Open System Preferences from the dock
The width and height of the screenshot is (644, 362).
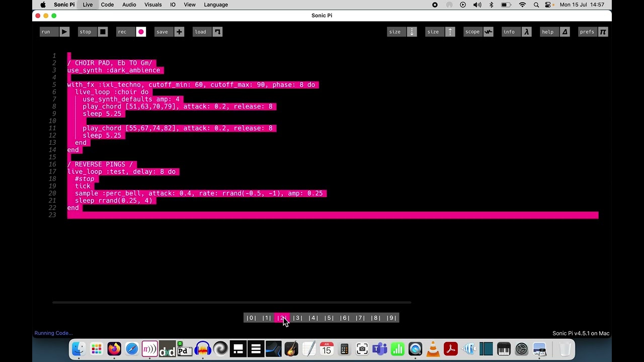tap(521, 348)
